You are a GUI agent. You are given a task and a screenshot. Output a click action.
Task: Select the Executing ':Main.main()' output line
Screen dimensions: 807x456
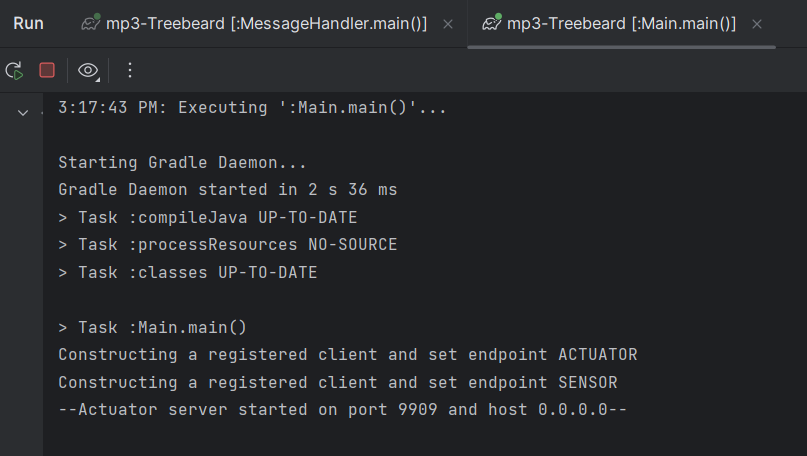(252, 108)
